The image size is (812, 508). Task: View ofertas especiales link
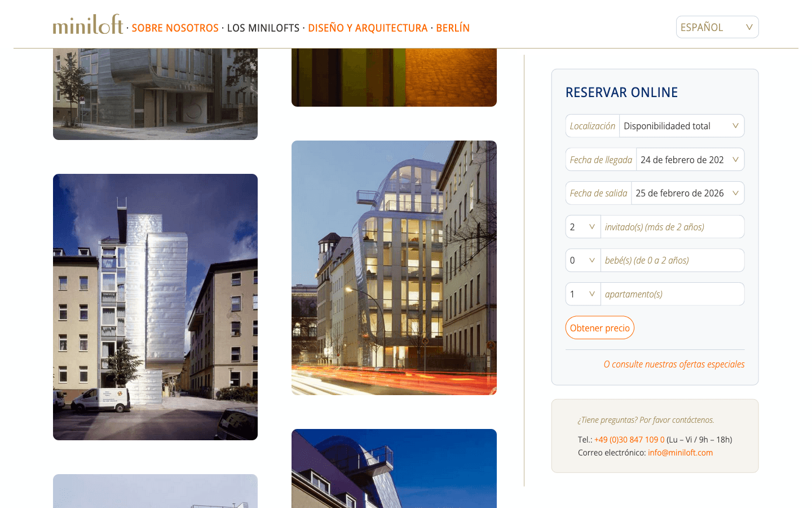pos(674,364)
